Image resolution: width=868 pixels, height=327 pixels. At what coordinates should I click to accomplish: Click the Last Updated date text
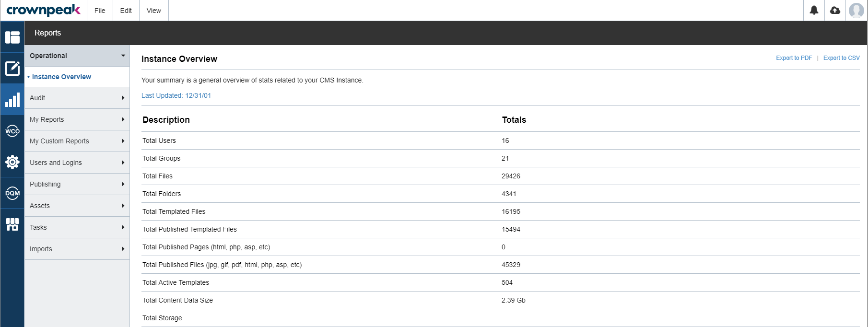point(176,95)
